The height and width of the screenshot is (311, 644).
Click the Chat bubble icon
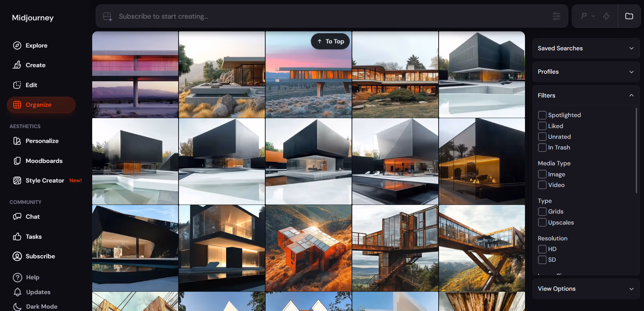click(17, 217)
